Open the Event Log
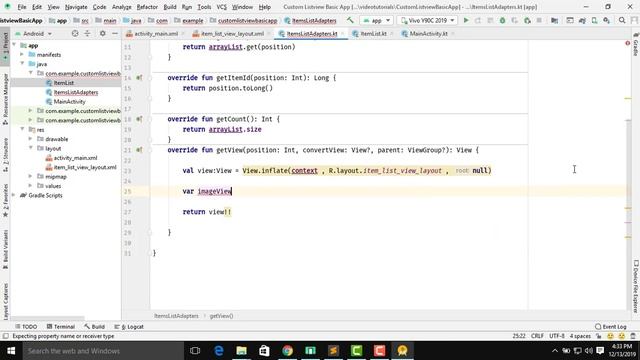640x360 pixels. pos(611,327)
